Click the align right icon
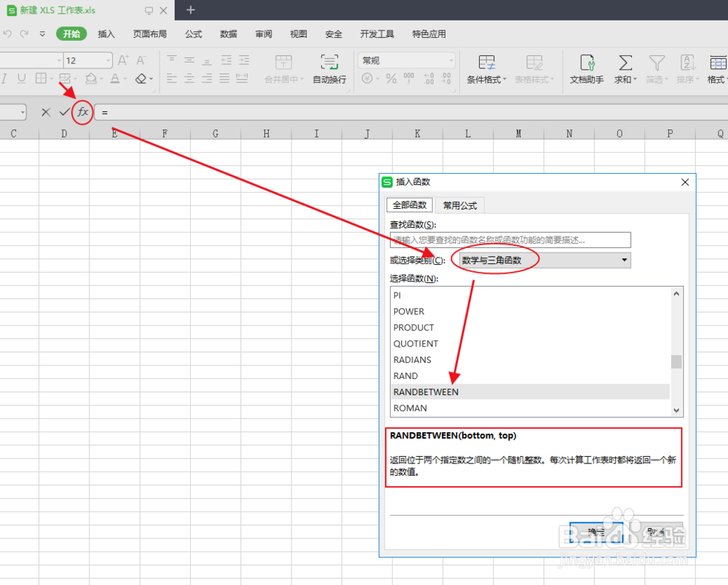The image size is (728, 585). (207, 79)
